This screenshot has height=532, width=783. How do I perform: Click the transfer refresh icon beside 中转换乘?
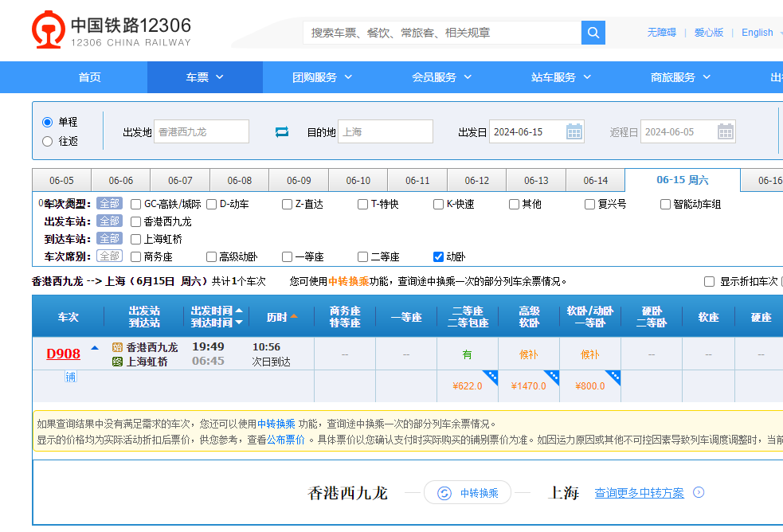[x=444, y=493]
